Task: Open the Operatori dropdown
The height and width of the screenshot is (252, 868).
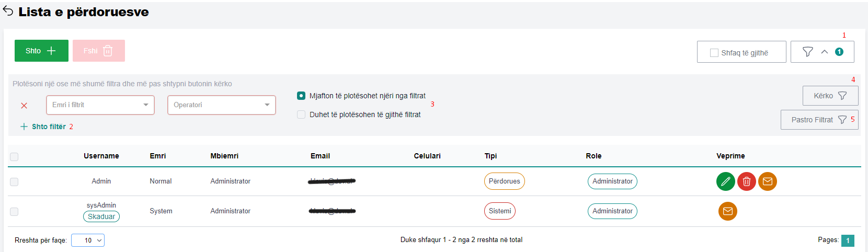Action: 222,105
